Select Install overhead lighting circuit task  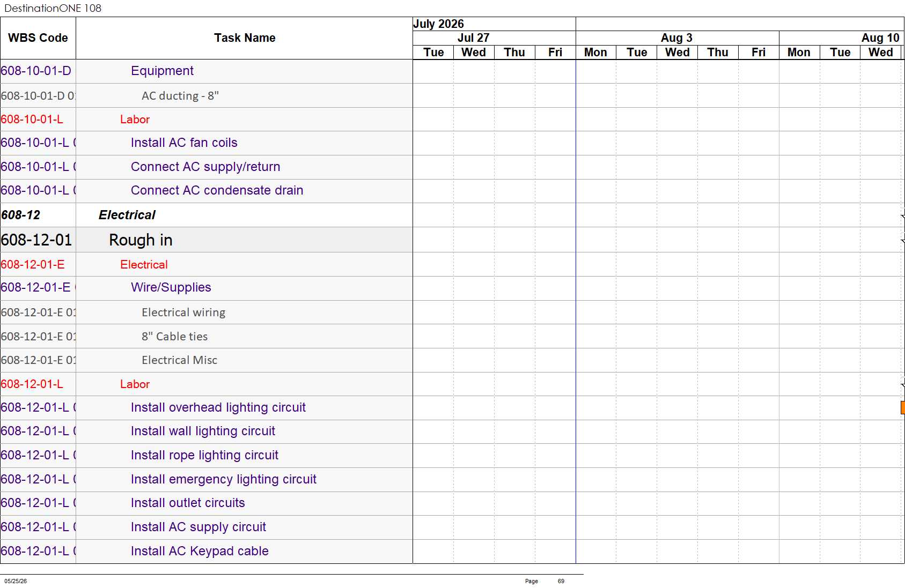pyautogui.click(x=218, y=407)
